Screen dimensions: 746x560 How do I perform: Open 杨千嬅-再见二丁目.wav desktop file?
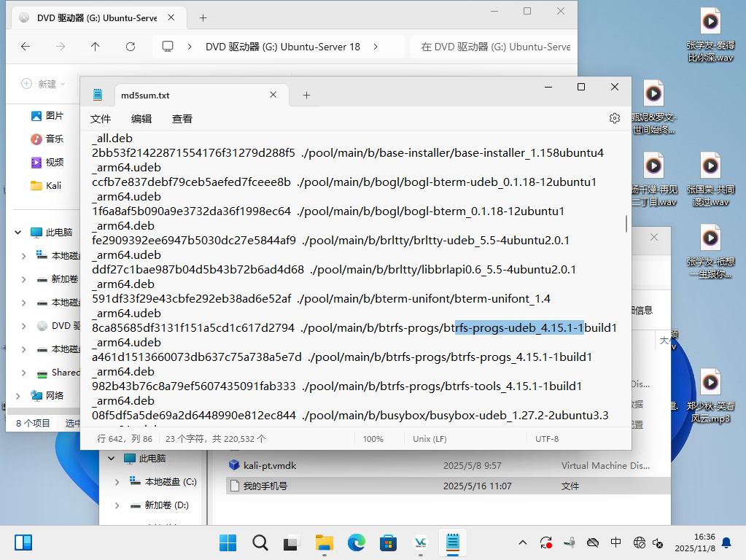[x=654, y=179]
